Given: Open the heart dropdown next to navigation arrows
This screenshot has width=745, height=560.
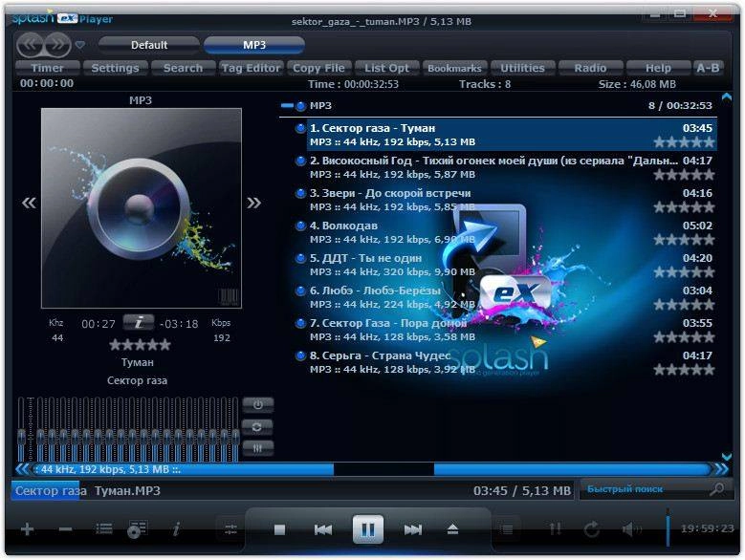Looking at the screenshot, I should [x=79, y=45].
